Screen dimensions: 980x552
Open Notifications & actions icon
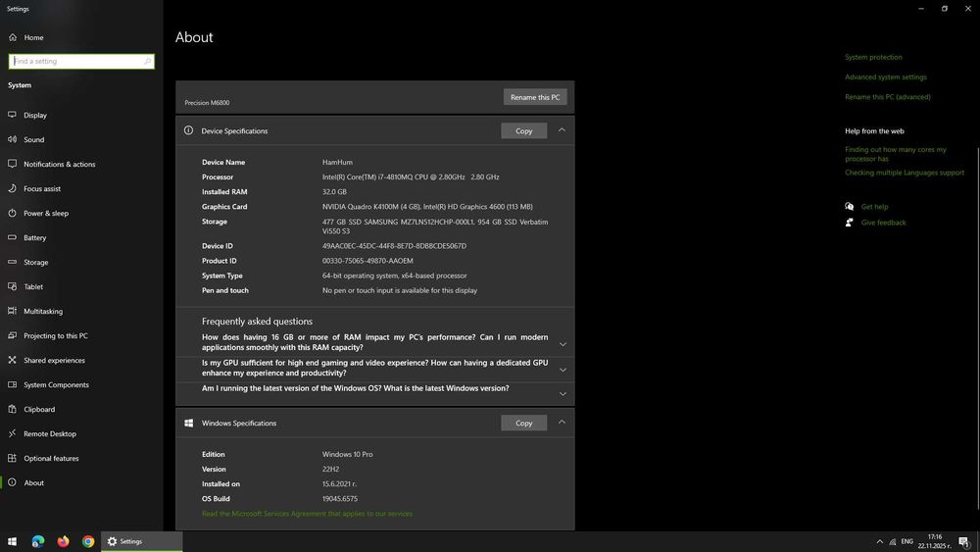click(12, 164)
